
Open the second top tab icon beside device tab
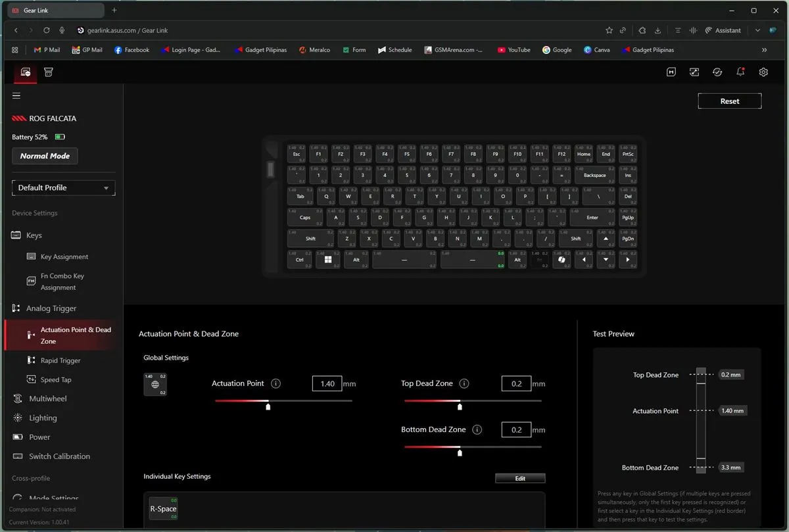[x=49, y=72]
